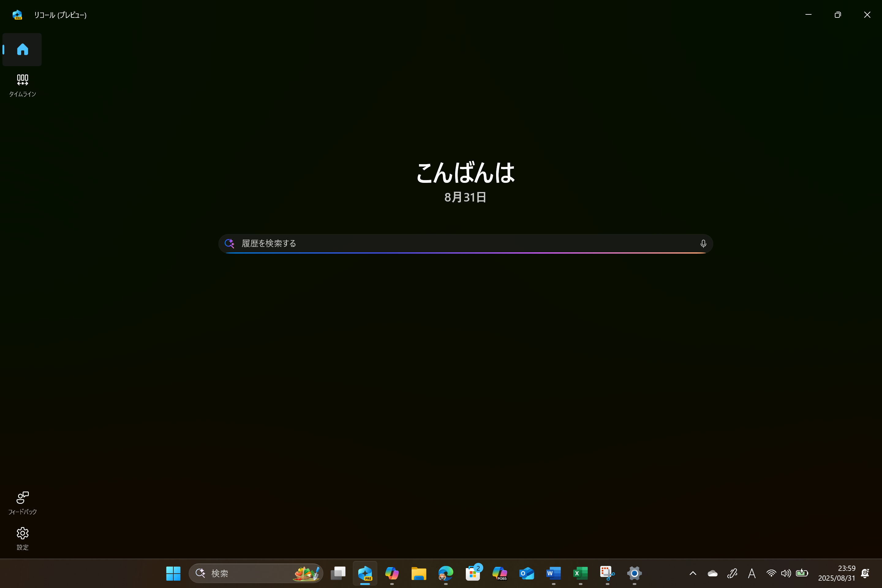Switch to Excel from the taskbar
This screenshot has height=588, width=882.
coord(580,573)
